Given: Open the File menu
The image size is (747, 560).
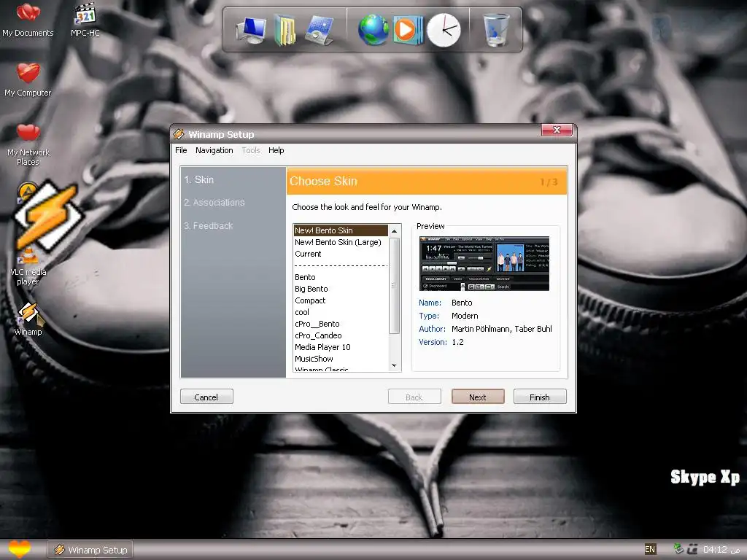Looking at the screenshot, I should [x=181, y=150].
